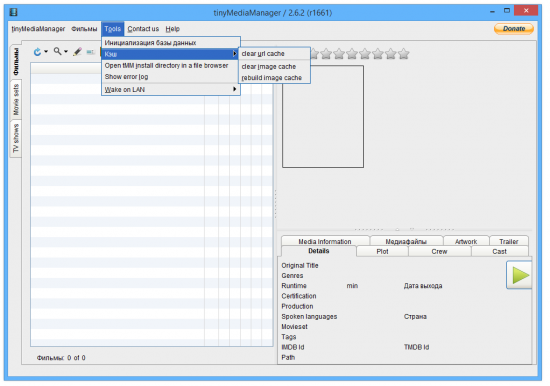Close the open Tools menu

click(x=113, y=29)
